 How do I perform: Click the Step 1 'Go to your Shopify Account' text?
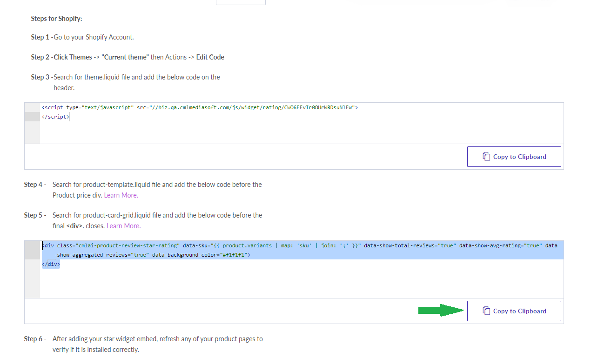click(x=94, y=37)
